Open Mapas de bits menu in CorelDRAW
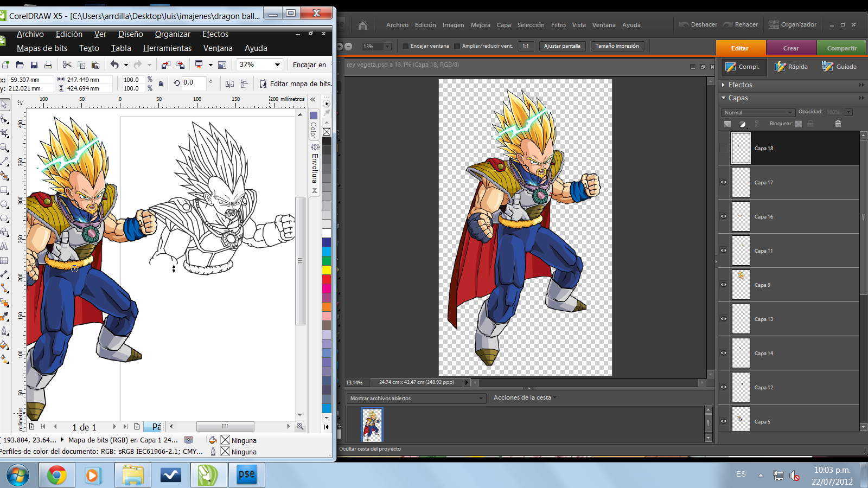Screen dimensions: 868x488 (42, 48)
